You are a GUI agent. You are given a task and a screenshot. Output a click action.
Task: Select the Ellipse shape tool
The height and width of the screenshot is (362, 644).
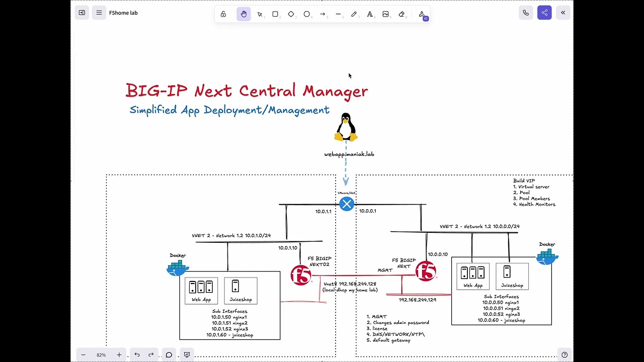click(306, 14)
